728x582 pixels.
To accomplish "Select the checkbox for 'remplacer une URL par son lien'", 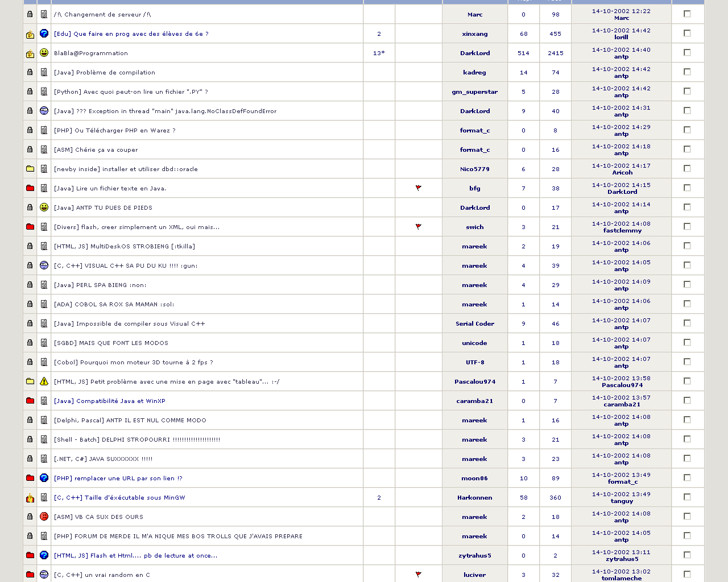I will coord(687,478).
